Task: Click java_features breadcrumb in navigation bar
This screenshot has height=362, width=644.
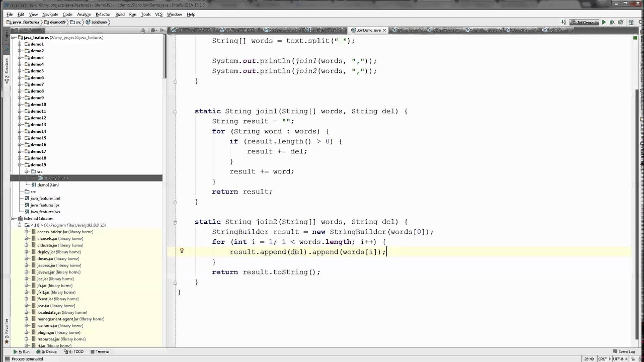Action: [23, 22]
